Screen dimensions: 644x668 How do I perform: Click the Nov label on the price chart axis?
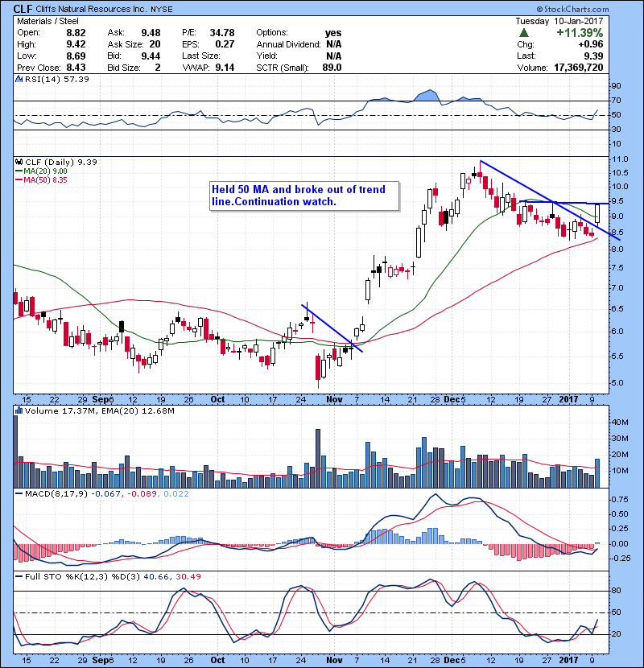point(334,399)
